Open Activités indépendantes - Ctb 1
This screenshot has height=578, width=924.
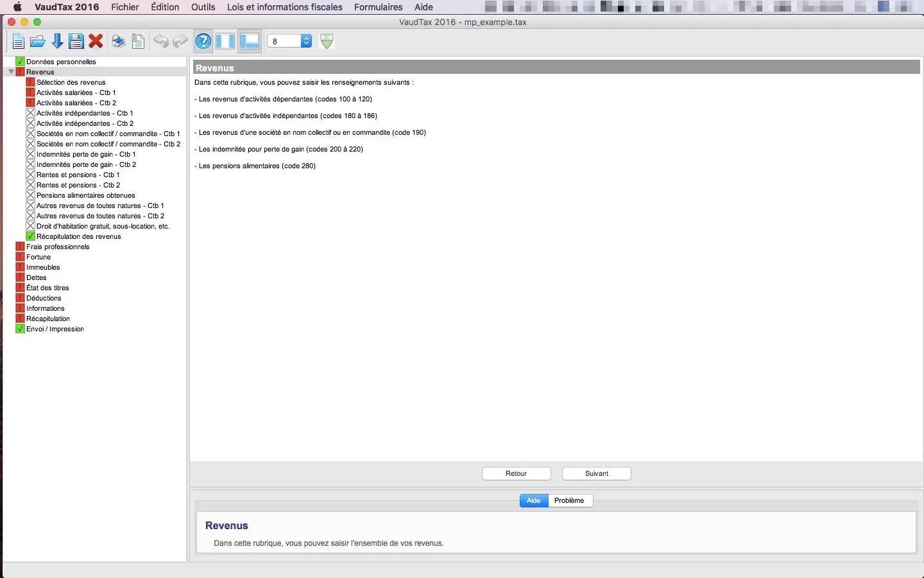point(85,113)
